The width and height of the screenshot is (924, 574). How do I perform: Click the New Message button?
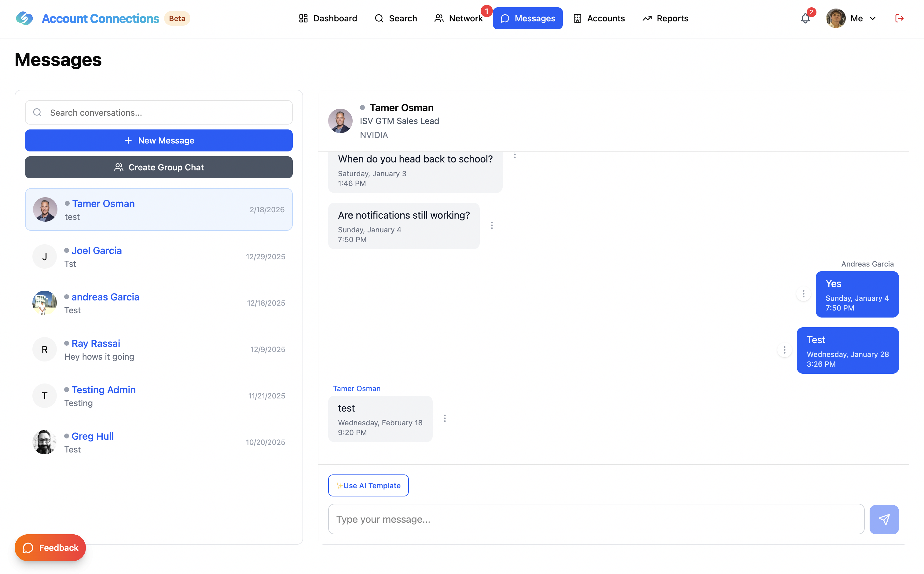[159, 140]
